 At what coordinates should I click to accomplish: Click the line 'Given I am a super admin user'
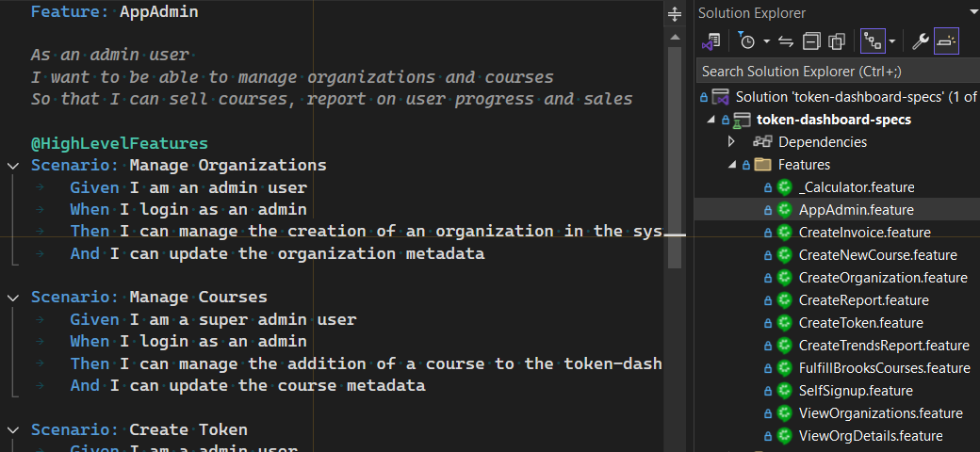[x=213, y=319]
